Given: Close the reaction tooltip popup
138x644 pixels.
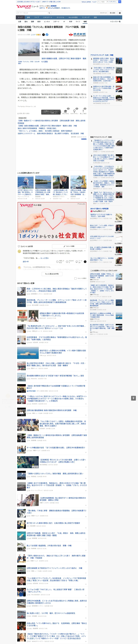Looking at the screenshot, I should [x=60, y=111].
